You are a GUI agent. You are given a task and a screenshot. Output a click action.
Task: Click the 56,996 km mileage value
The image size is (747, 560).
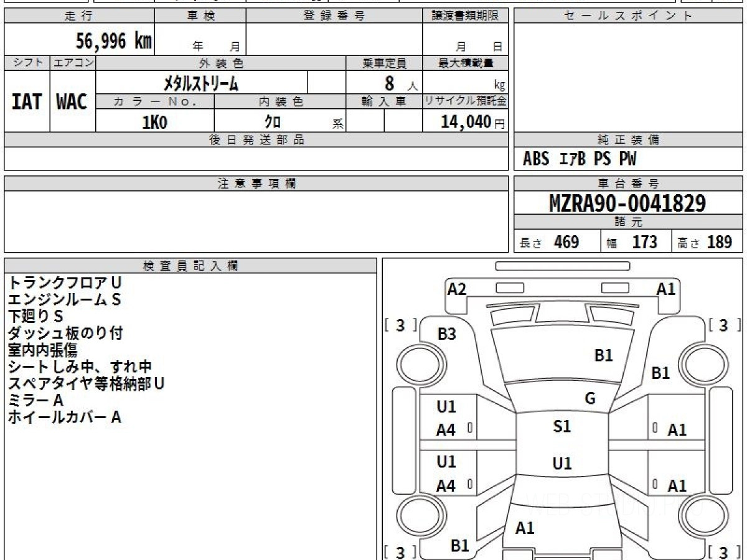[113, 41]
